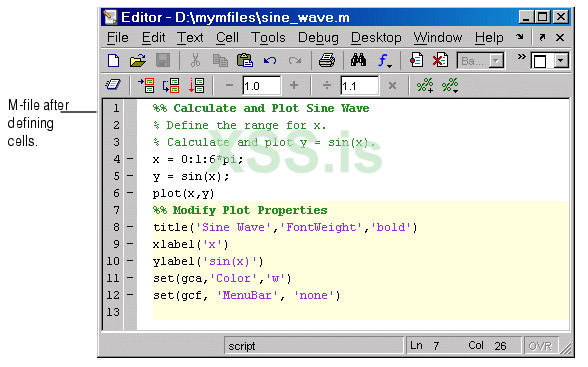Select the single-tile layout icon
Viewport: 588px width, 367px height.
540,61
